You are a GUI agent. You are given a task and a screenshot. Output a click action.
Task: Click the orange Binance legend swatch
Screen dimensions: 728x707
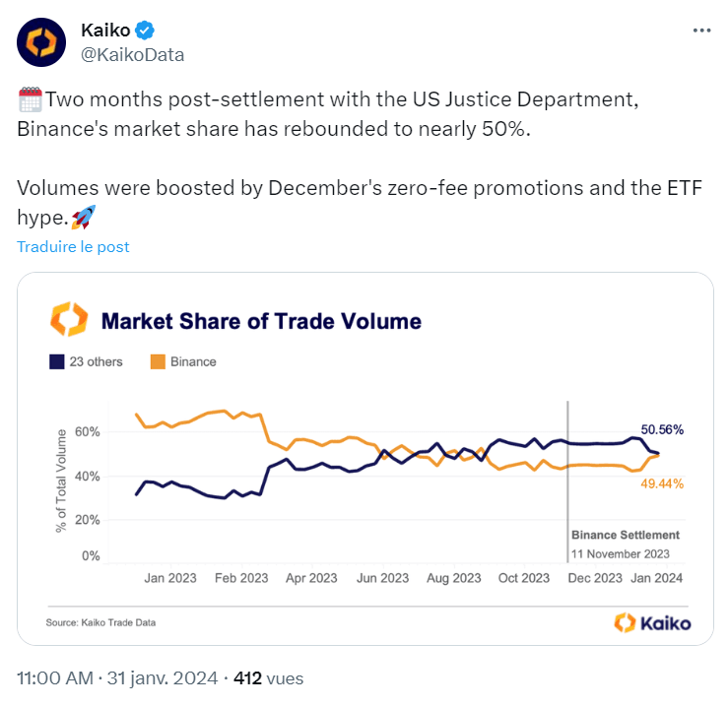159,361
